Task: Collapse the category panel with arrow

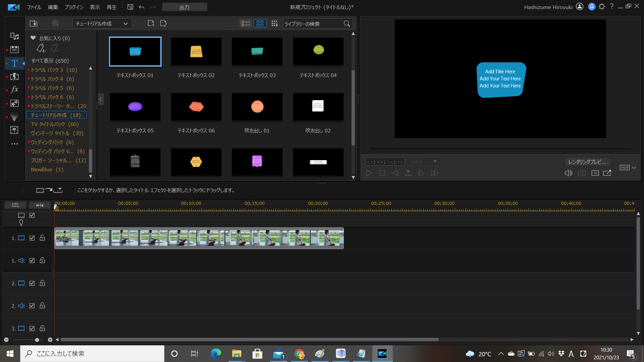Action: (100, 99)
